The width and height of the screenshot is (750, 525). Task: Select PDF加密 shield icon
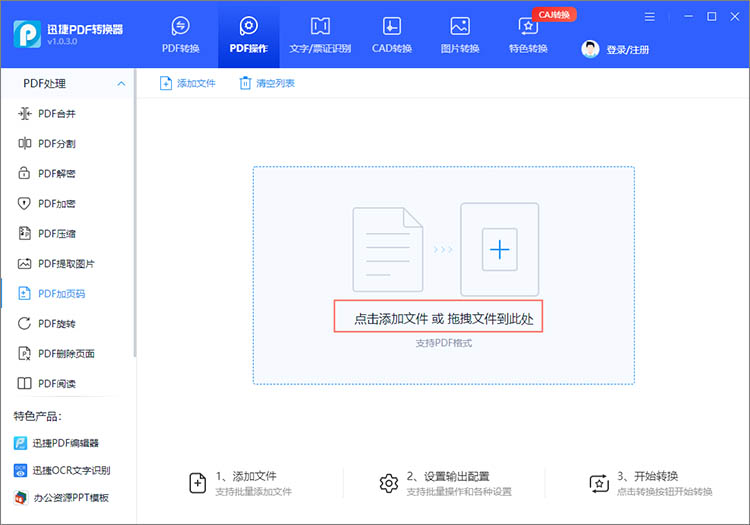point(24,204)
